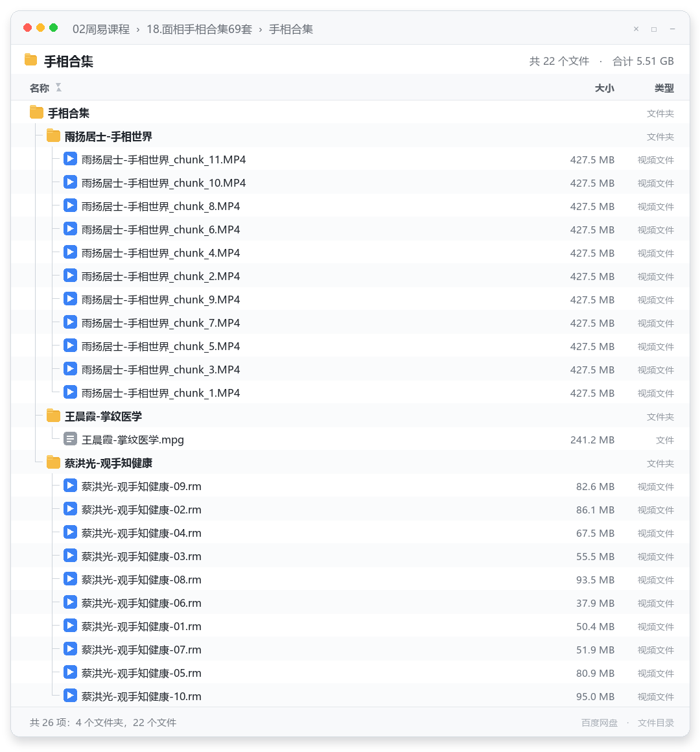Screen dimensions: 700x752
Task: Click the video icon of chunk_4.MP4
Action: (x=70, y=252)
